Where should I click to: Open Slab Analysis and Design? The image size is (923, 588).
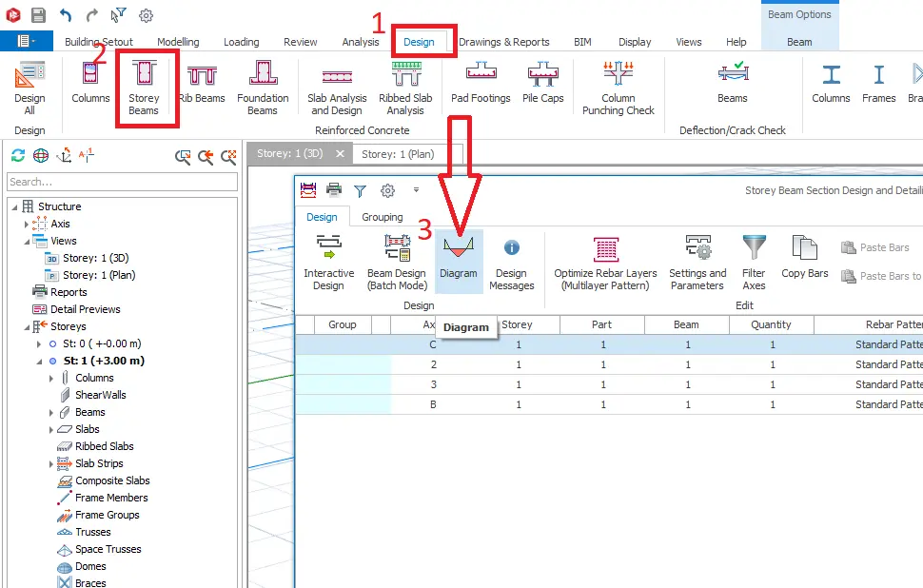point(337,88)
